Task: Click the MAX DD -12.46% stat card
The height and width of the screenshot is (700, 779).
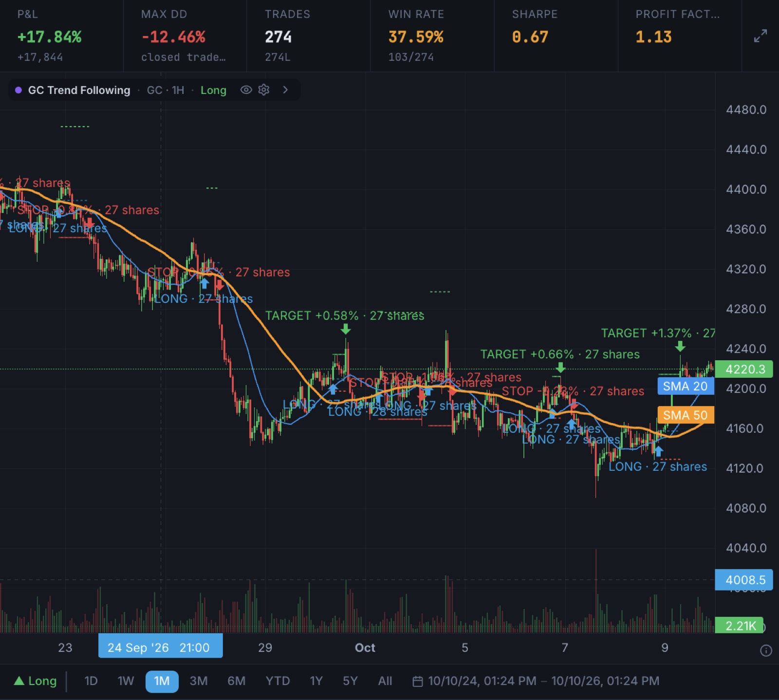Action: (185, 36)
